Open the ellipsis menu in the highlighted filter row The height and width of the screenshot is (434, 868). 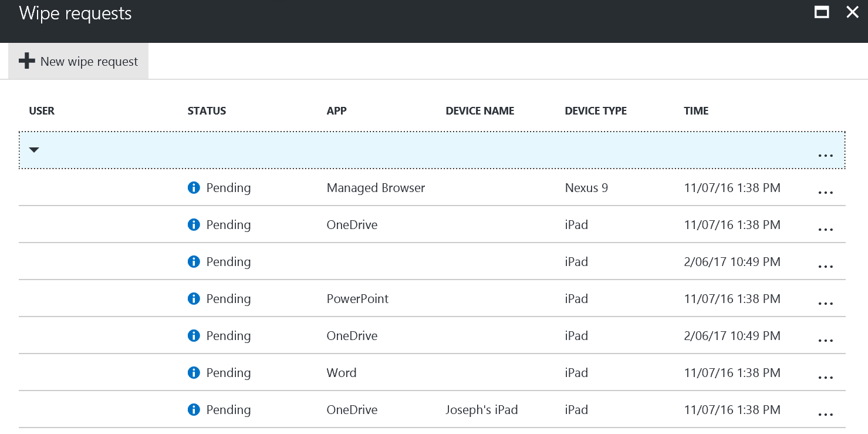point(826,155)
